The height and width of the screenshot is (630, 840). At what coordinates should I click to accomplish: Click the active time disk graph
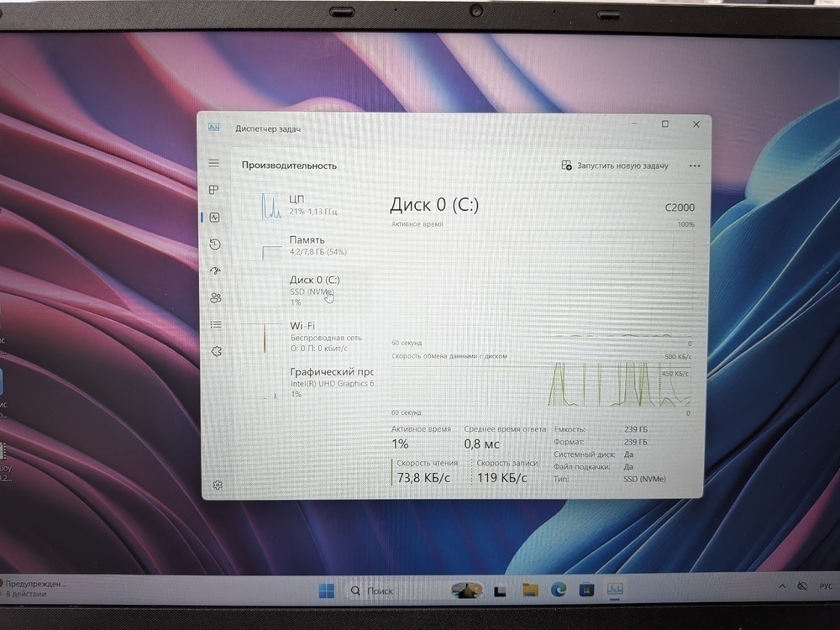[542, 284]
